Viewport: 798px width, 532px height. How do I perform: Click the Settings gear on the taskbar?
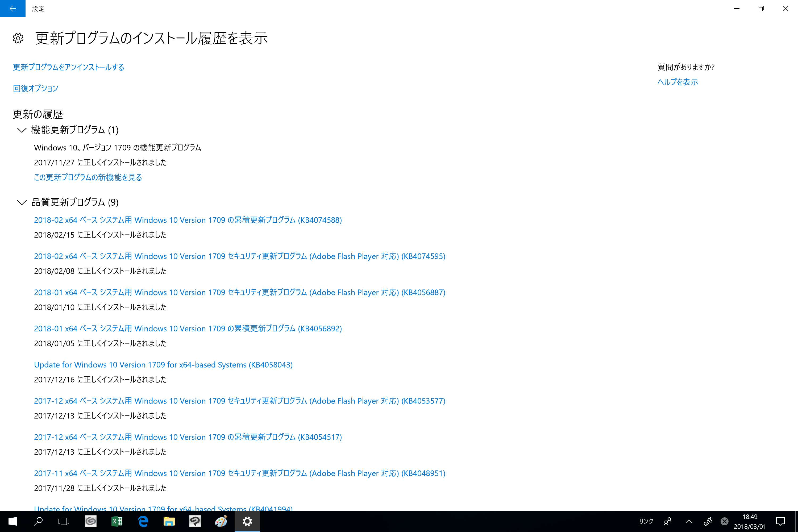(x=247, y=521)
